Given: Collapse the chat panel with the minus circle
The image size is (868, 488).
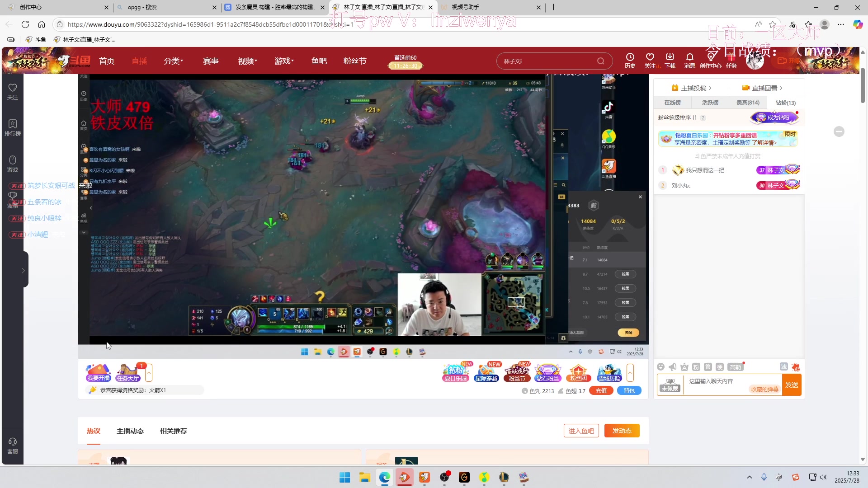Looking at the screenshot, I should pos(839,131).
